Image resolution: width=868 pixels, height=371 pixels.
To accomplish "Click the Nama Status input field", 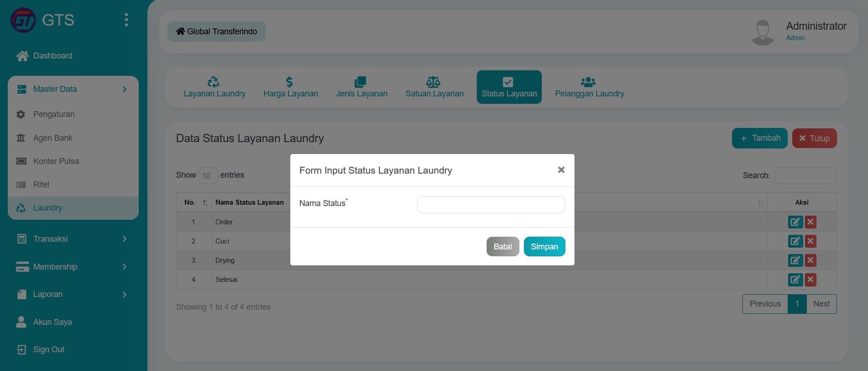I will coord(491,205).
